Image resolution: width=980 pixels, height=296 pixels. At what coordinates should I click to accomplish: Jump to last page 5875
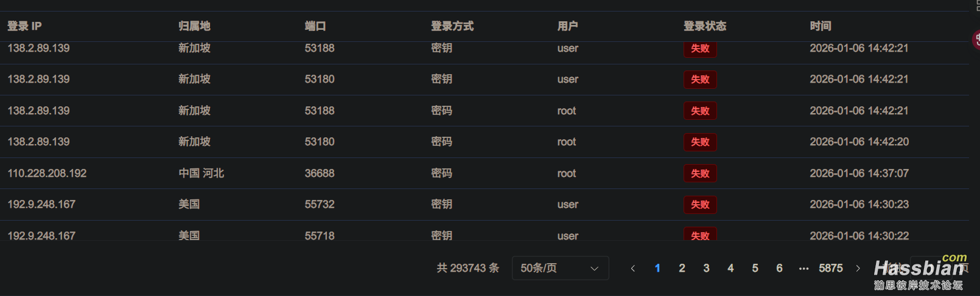point(830,268)
